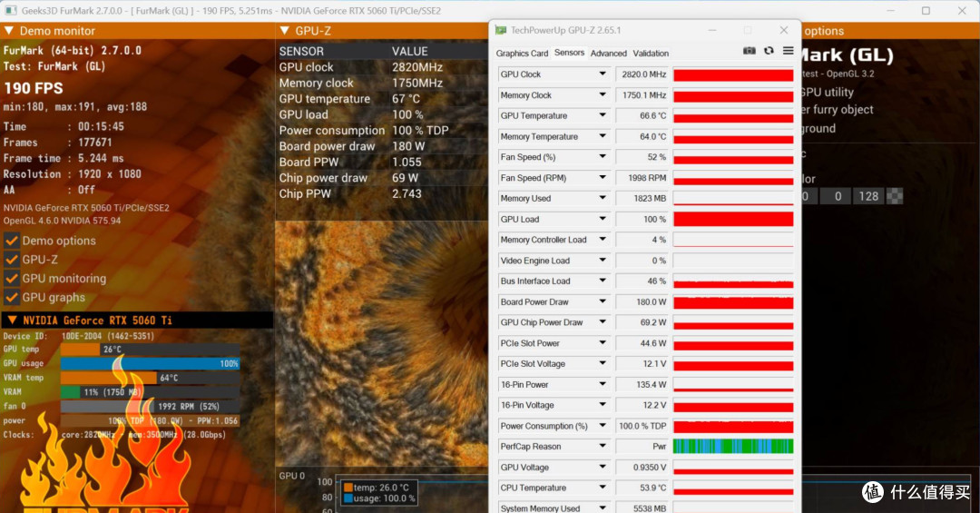Toggle the GPU graphs checkbox

(11, 298)
